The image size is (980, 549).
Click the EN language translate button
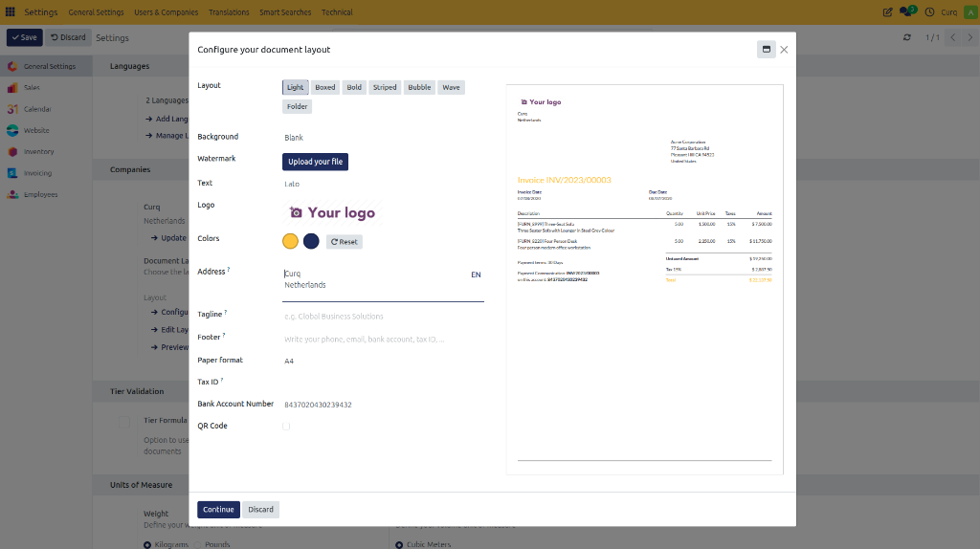(x=476, y=274)
